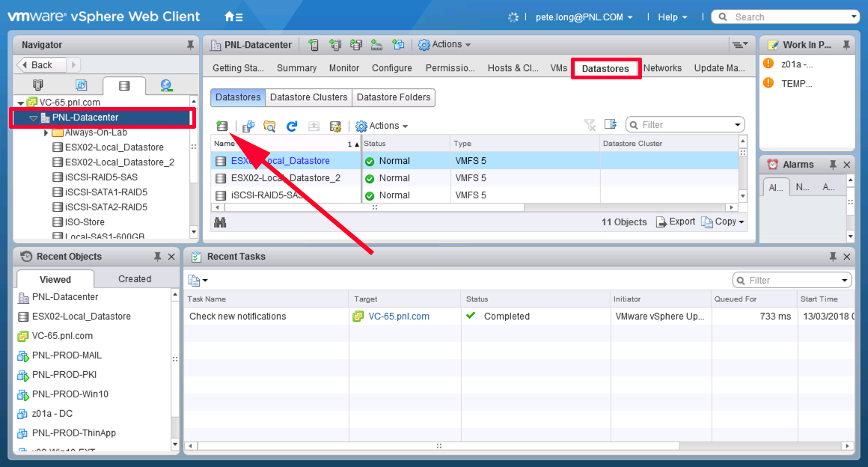Select the Storage view icon in Navigator

pos(124,85)
